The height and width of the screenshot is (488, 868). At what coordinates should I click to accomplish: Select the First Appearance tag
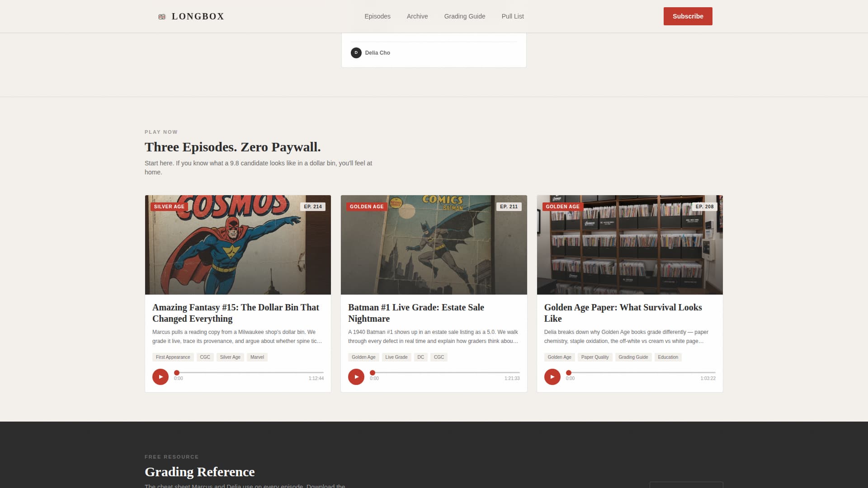click(x=173, y=357)
